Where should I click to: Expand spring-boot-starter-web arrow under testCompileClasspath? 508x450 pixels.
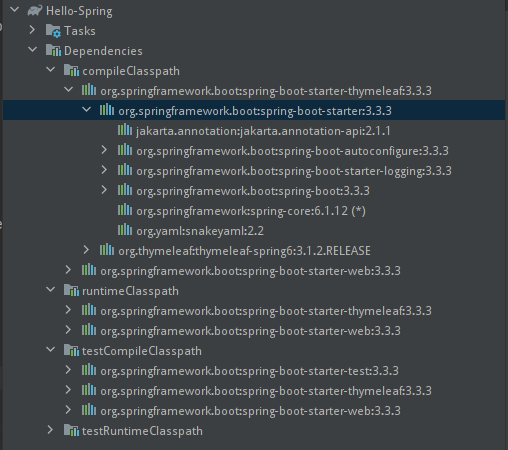68,410
